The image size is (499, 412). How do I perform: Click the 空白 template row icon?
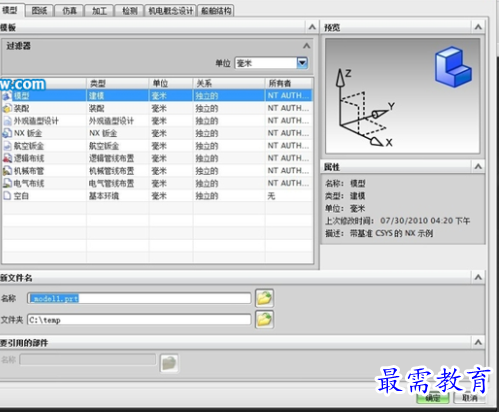[x=7, y=196]
